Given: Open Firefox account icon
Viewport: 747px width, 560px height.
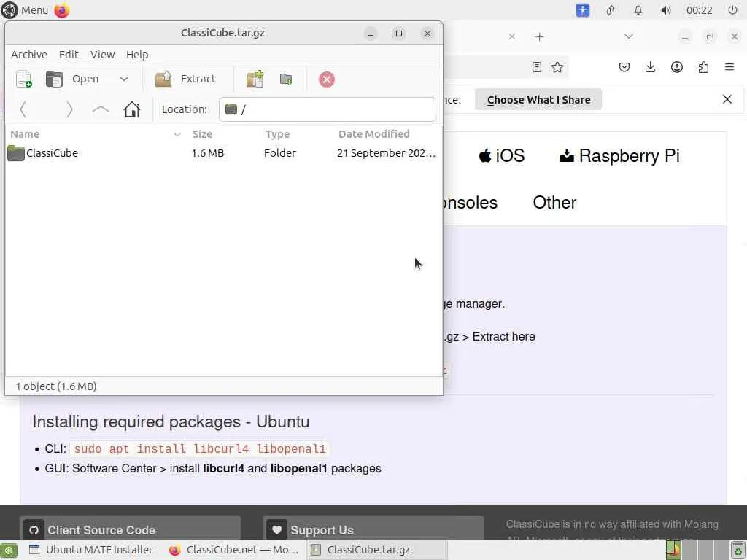Looking at the screenshot, I should point(677,67).
